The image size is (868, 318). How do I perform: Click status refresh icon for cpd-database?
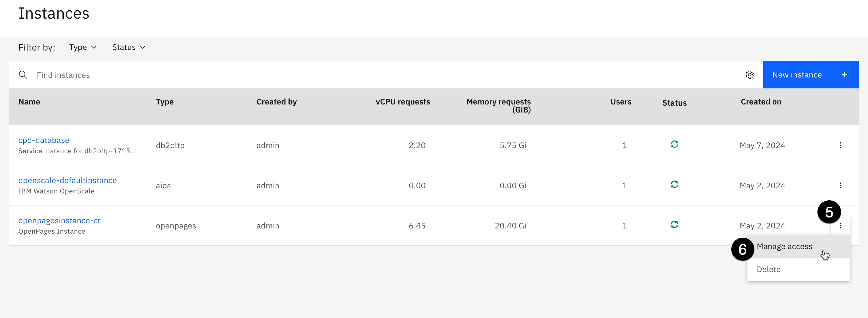pyautogui.click(x=674, y=144)
